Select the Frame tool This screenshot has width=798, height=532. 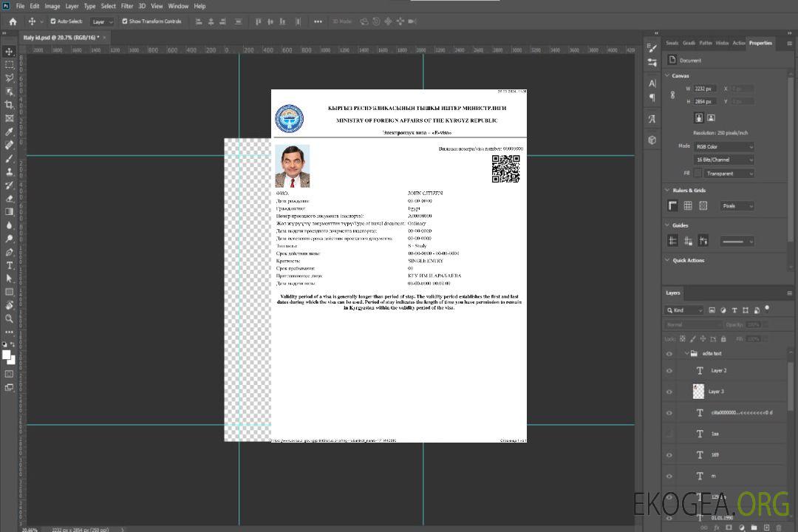tap(9, 118)
